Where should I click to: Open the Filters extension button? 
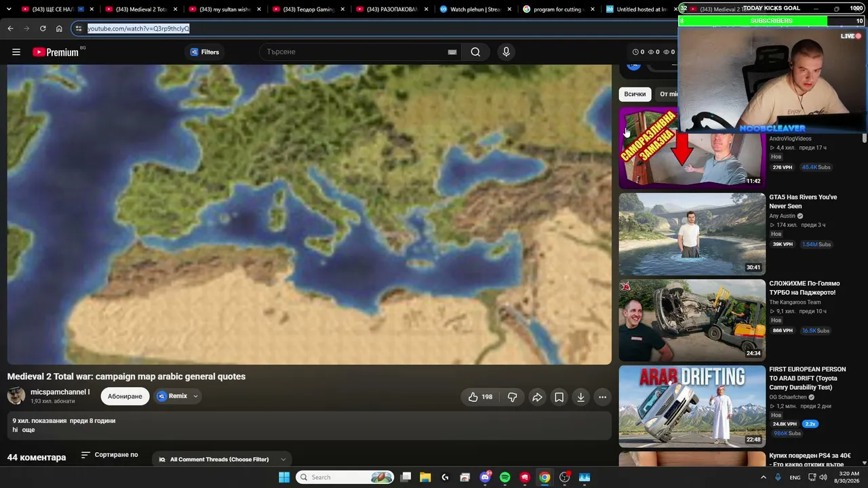(x=205, y=52)
